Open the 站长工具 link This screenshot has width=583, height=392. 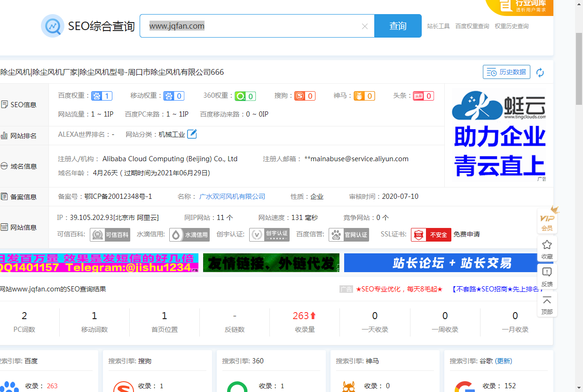pos(439,26)
